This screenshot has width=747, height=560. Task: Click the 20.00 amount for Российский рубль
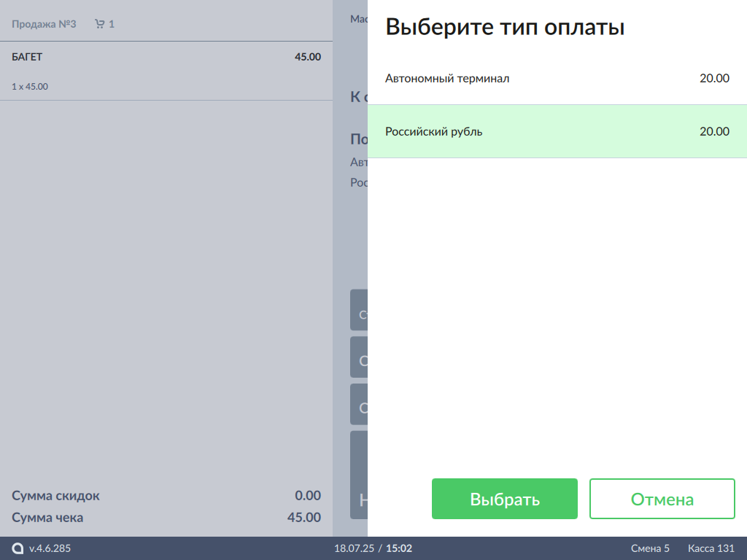click(714, 132)
